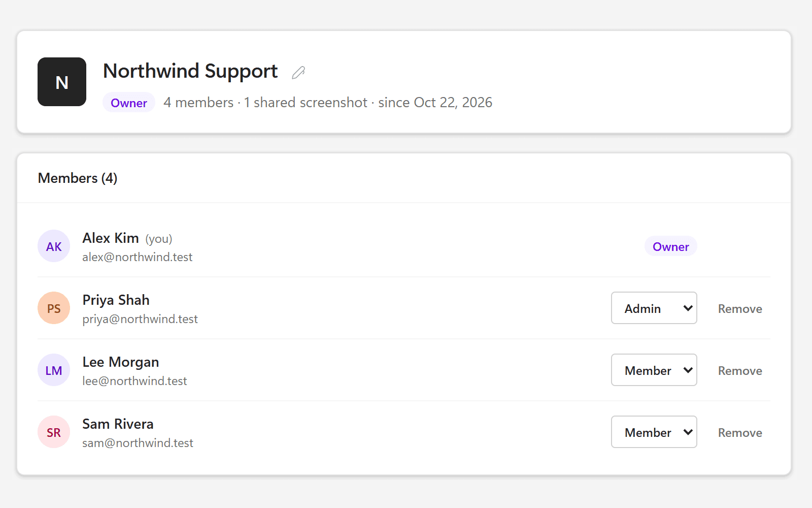The image size is (812, 508).
Task: Remove Sam Rivera from the team
Action: pos(740,433)
